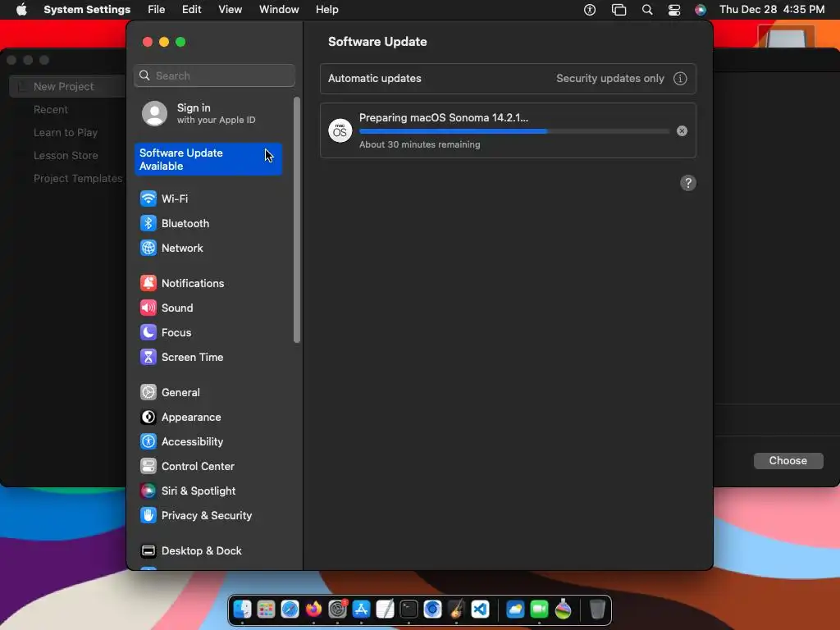Open Launchpad from the Dock
Image resolution: width=840 pixels, height=630 pixels.
pos(266,609)
